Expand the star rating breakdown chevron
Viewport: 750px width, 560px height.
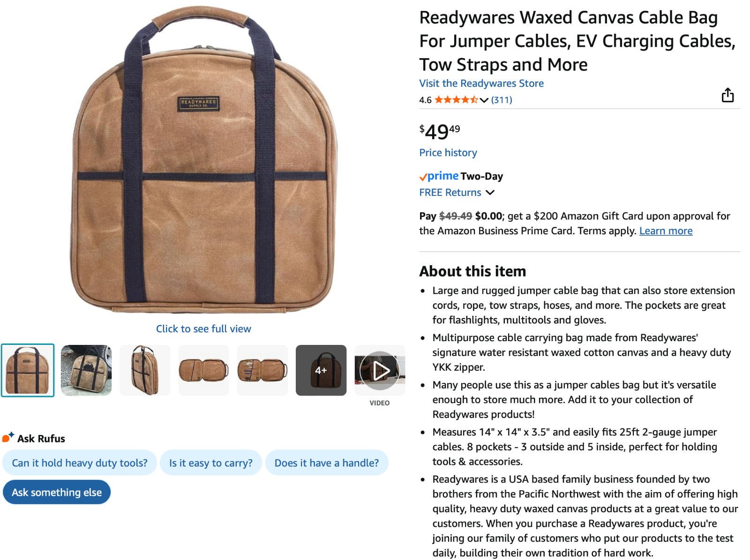pos(484,100)
